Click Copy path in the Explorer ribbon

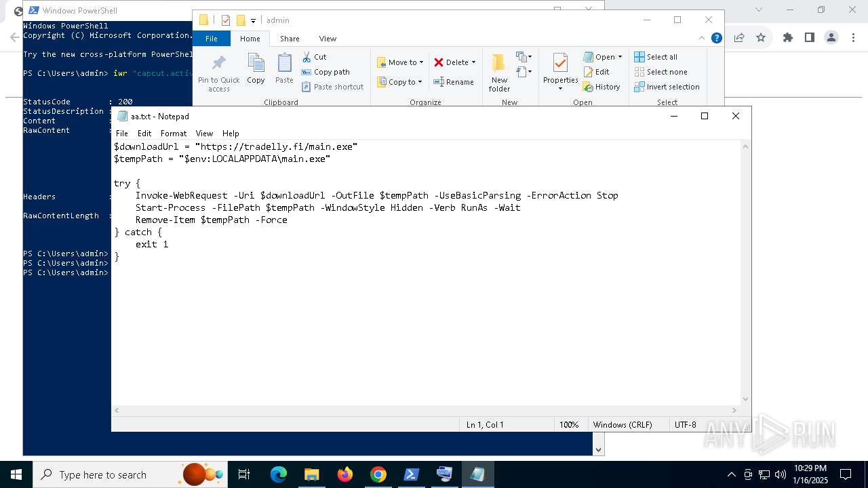[x=325, y=72]
